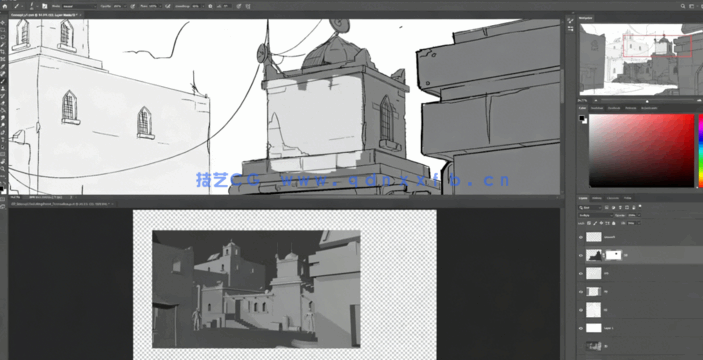Select the Brush tool in the toolbox
This screenshot has height=360, width=703.
pyautogui.click(x=4, y=81)
